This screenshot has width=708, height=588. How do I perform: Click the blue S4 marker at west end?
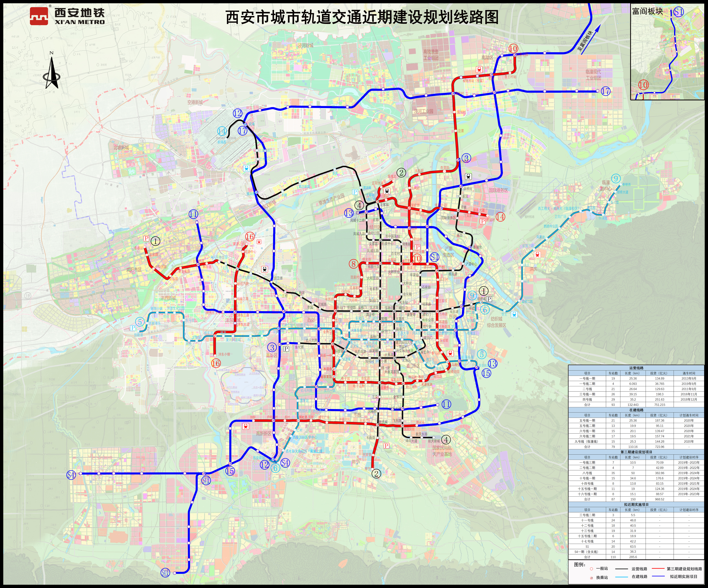pos(71,475)
